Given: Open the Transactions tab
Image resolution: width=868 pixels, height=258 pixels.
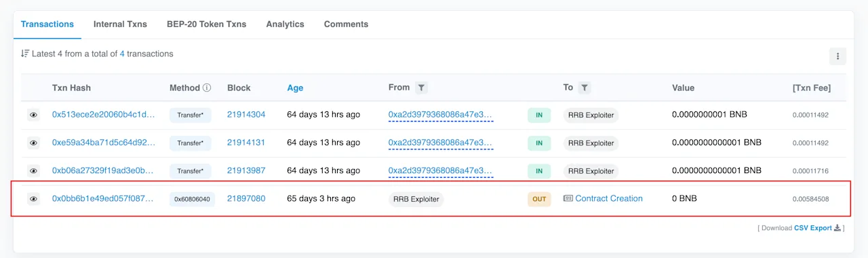Looking at the screenshot, I should pyautogui.click(x=47, y=24).
